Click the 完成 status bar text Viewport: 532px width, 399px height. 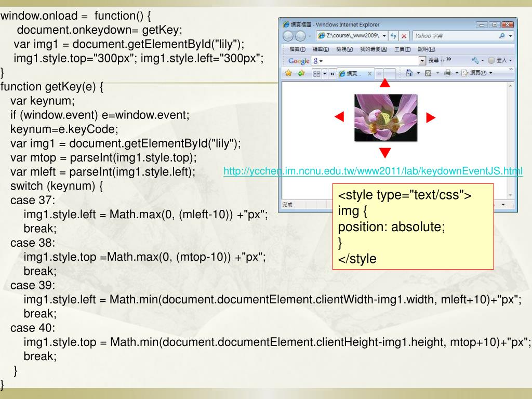287,205
